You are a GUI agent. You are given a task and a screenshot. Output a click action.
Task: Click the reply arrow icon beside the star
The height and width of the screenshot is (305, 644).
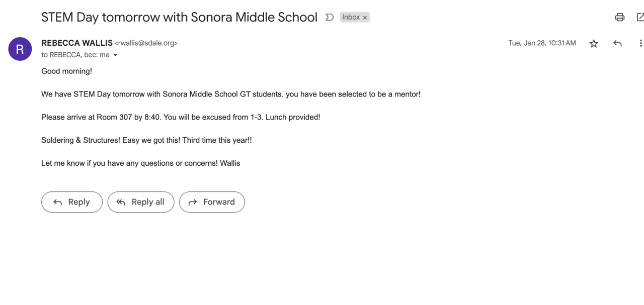[617, 44]
